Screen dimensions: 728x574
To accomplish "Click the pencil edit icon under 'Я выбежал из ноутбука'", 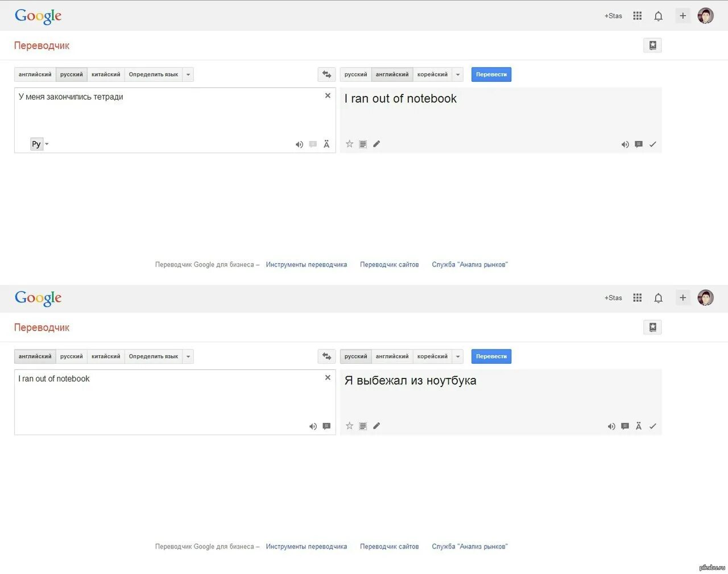I will pos(377,426).
